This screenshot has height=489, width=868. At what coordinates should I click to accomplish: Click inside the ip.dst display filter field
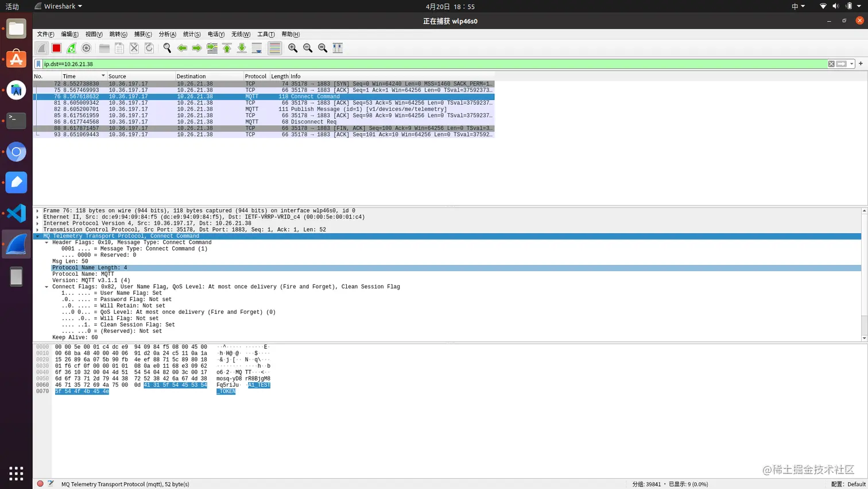coord(435,64)
